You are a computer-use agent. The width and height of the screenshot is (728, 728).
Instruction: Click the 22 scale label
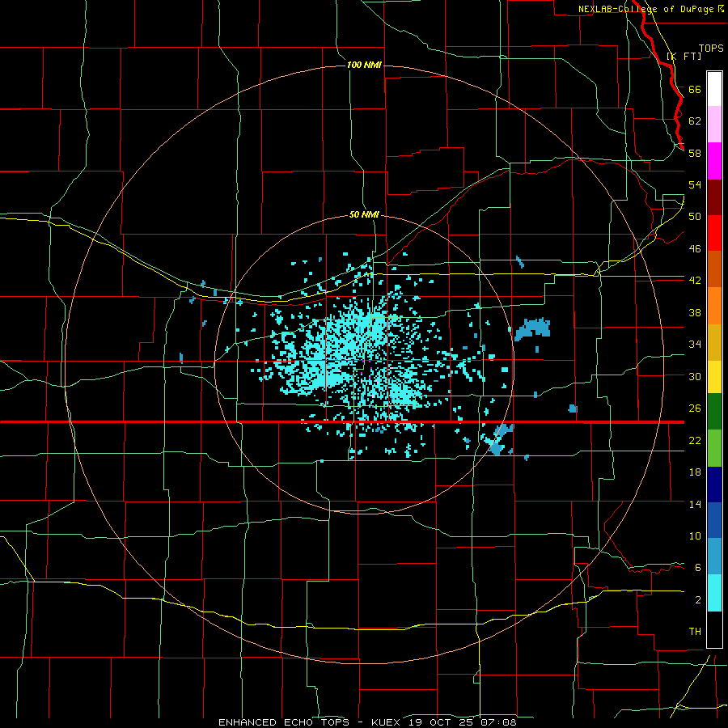click(695, 440)
